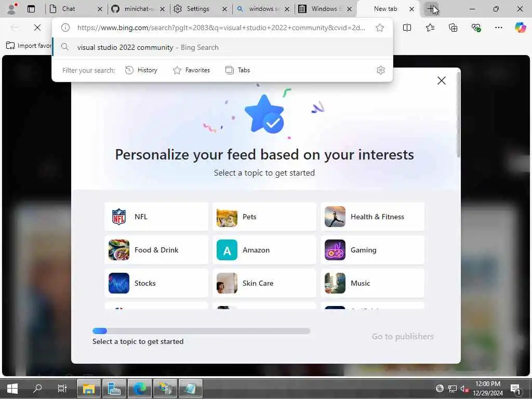This screenshot has width=532, height=399.
Task: Select the Health & Fitness topic
Action: coord(373,217)
